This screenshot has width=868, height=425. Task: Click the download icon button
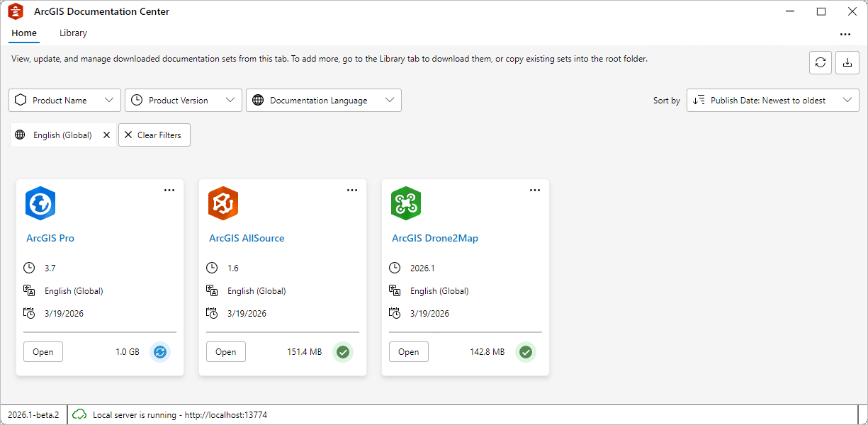847,62
